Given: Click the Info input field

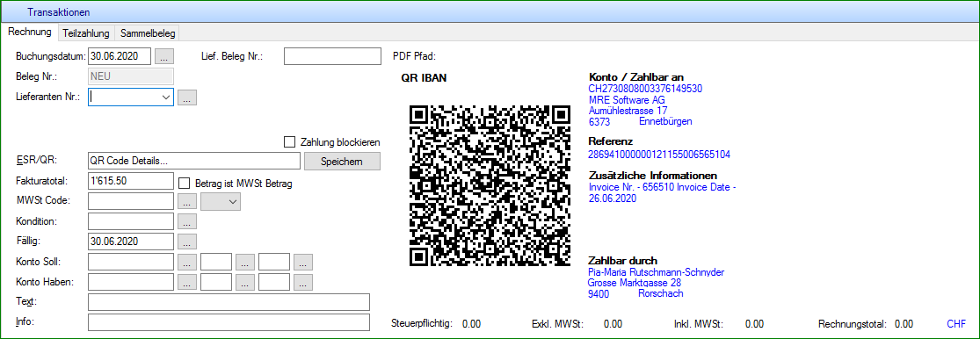Looking at the screenshot, I should (x=229, y=322).
